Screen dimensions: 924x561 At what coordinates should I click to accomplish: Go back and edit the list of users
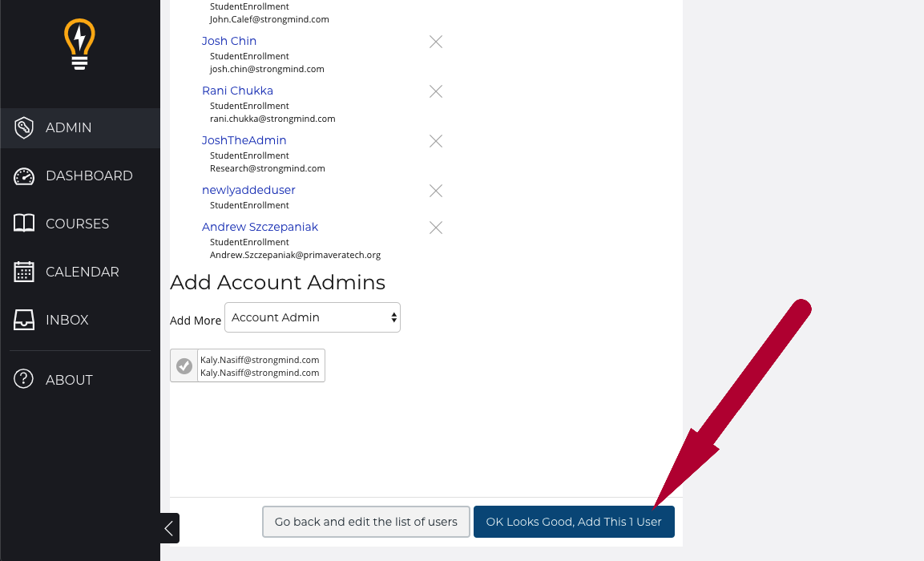tap(365, 522)
